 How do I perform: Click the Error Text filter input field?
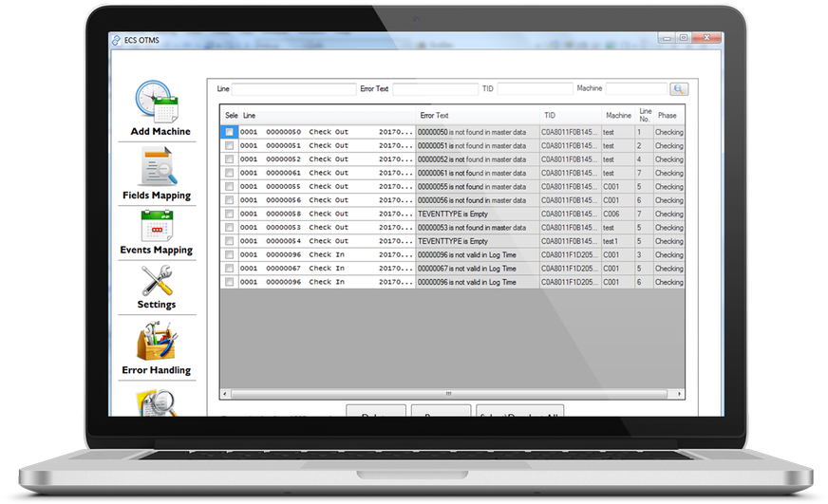(x=436, y=89)
